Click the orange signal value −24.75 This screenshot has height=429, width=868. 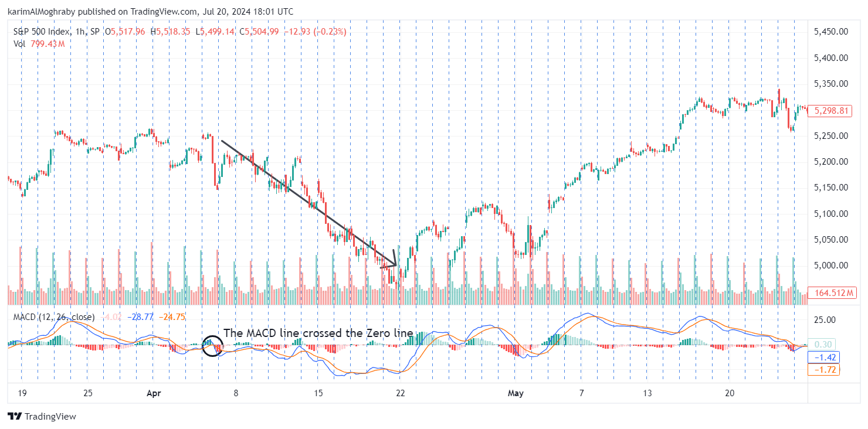point(172,317)
